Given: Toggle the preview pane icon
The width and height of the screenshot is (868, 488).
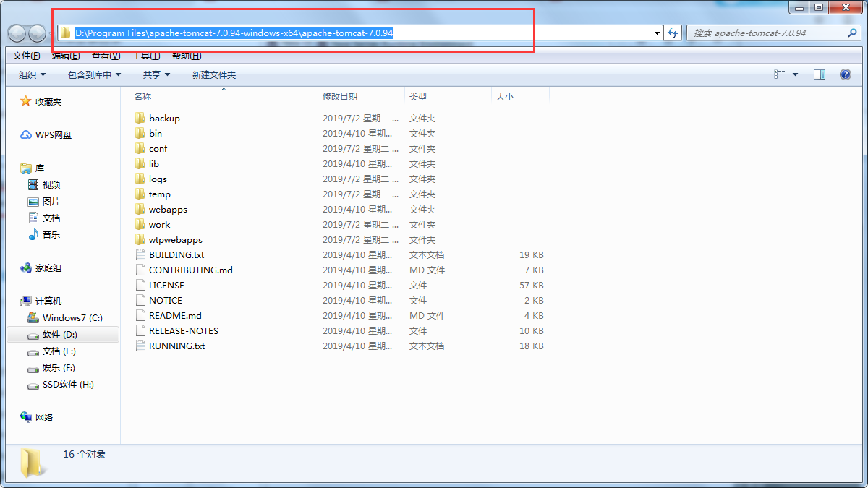Looking at the screenshot, I should (x=820, y=74).
